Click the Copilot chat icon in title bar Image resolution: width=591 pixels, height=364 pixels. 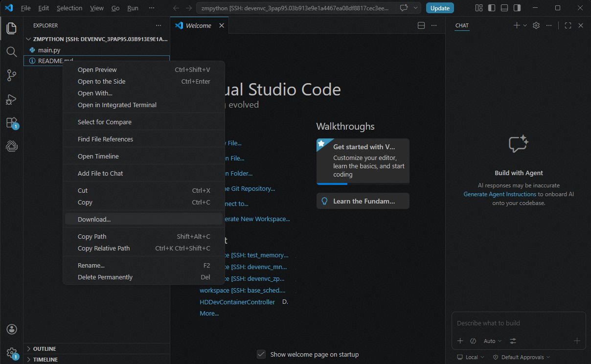(404, 8)
